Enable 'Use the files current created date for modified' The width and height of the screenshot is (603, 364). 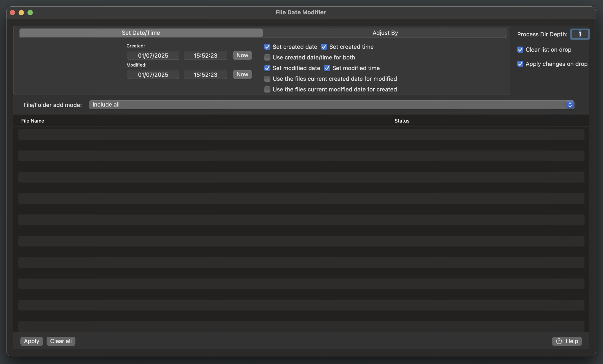267,79
